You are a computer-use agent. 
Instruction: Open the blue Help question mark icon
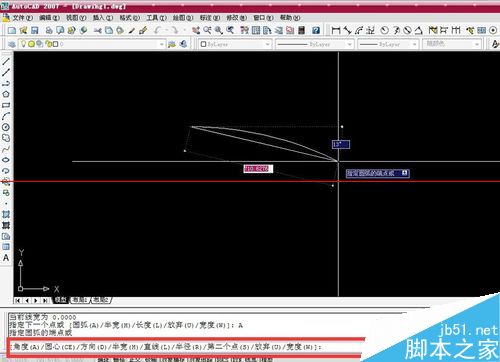316,31
